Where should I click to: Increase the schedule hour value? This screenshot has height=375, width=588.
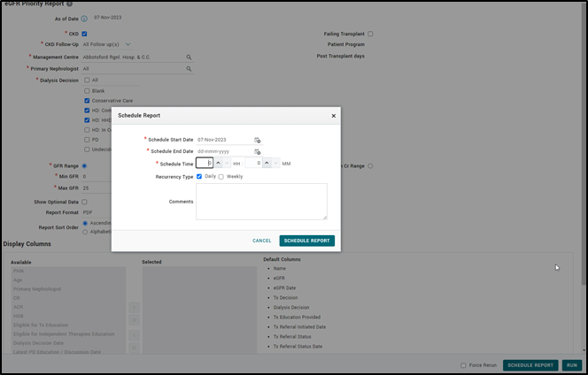point(218,164)
